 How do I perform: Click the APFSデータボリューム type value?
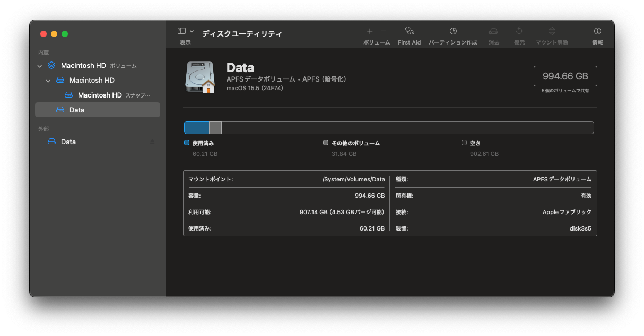[x=562, y=179]
